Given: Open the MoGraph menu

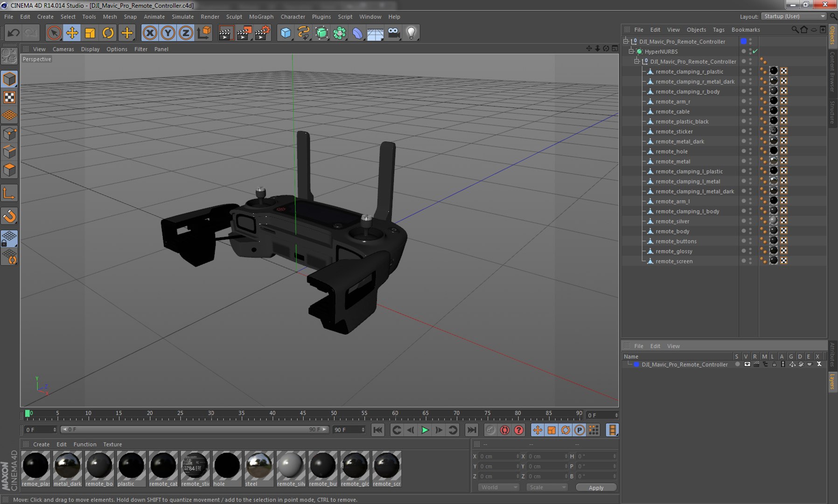Looking at the screenshot, I should click(261, 17).
